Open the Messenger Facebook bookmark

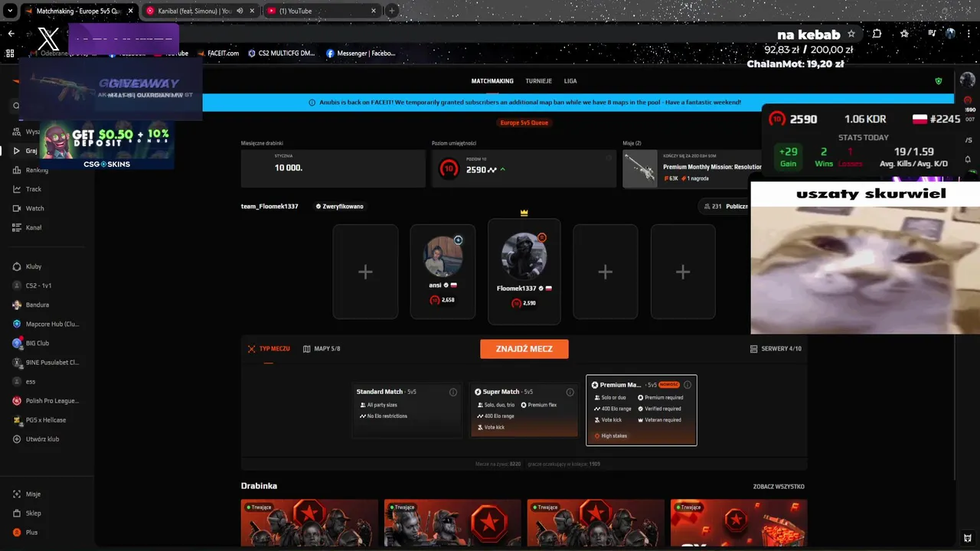361,54
